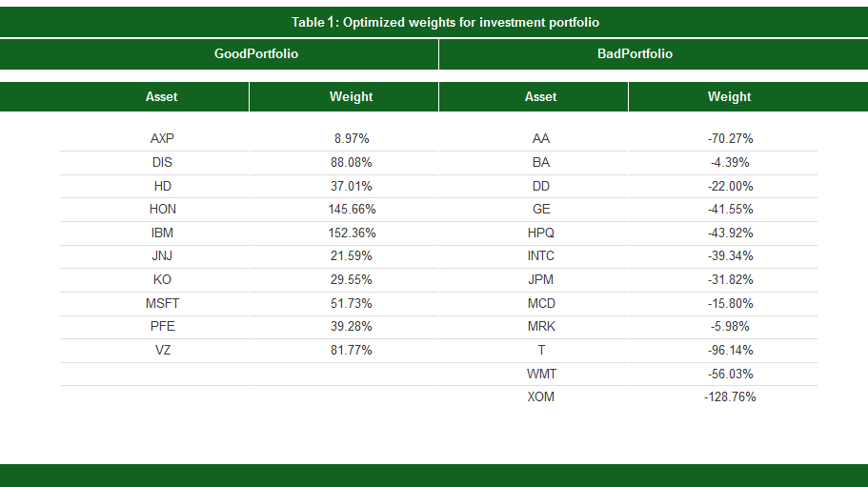Click the GE weight -41.55%
The height and width of the screenshot is (487, 868).
pos(730,210)
